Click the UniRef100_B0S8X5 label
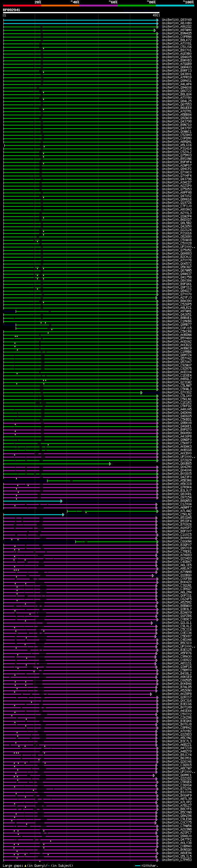The image size is (197, 868). [177, 474]
